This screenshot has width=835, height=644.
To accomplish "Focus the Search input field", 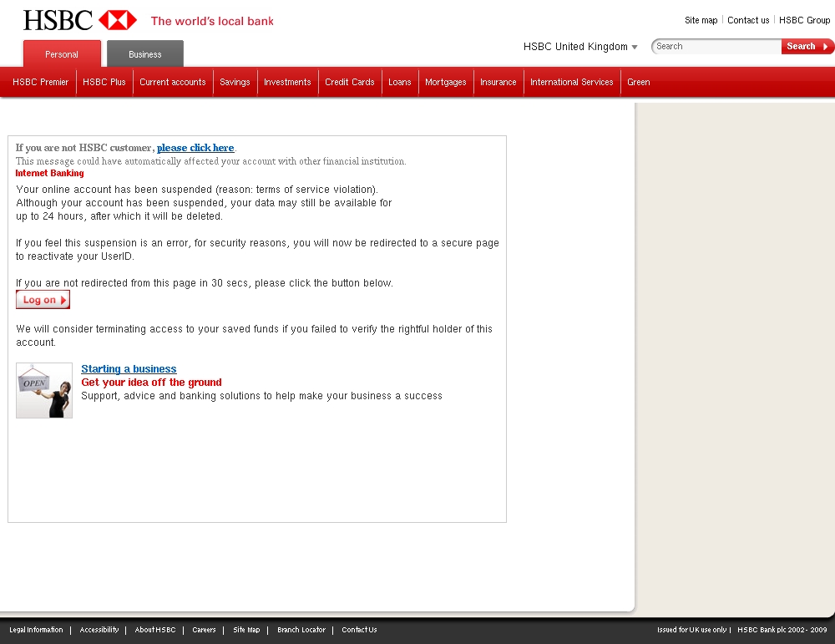I will point(716,46).
